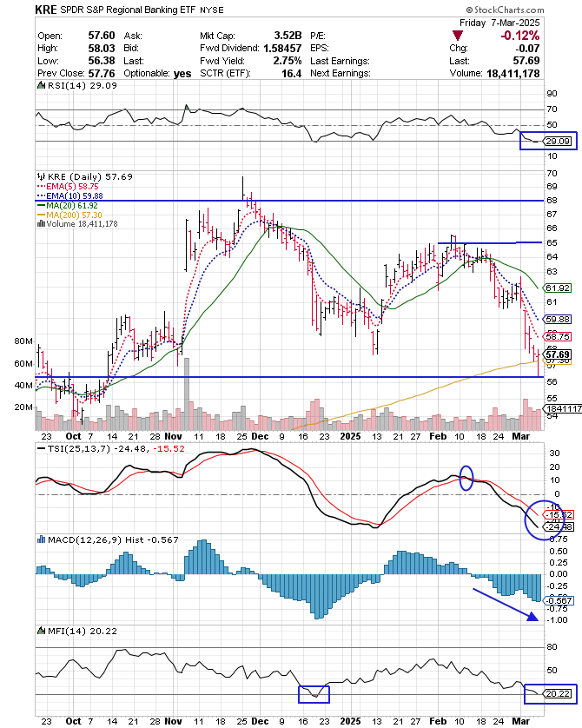
Task: Click the Prev Close value 57.76
Action: tap(102, 73)
